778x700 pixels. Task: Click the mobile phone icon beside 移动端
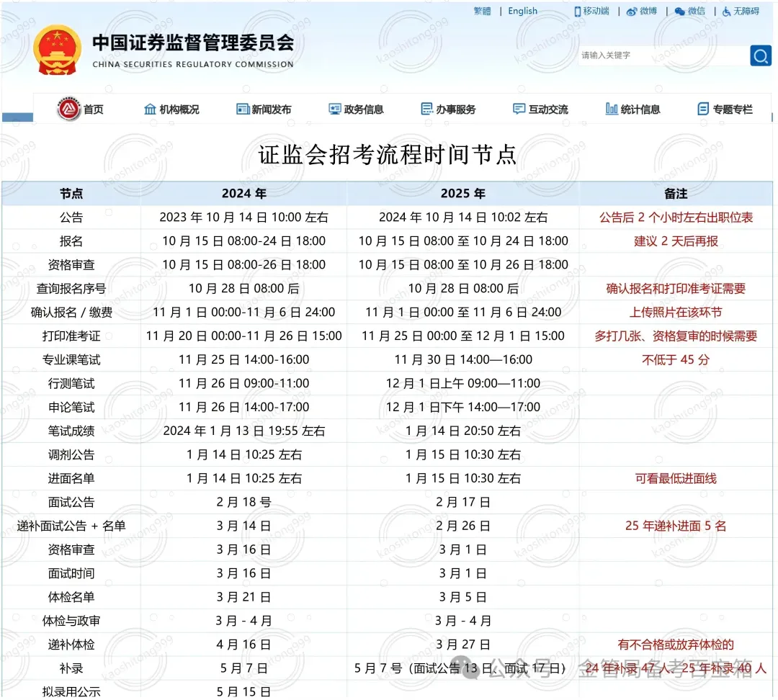[x=577, y=12]
